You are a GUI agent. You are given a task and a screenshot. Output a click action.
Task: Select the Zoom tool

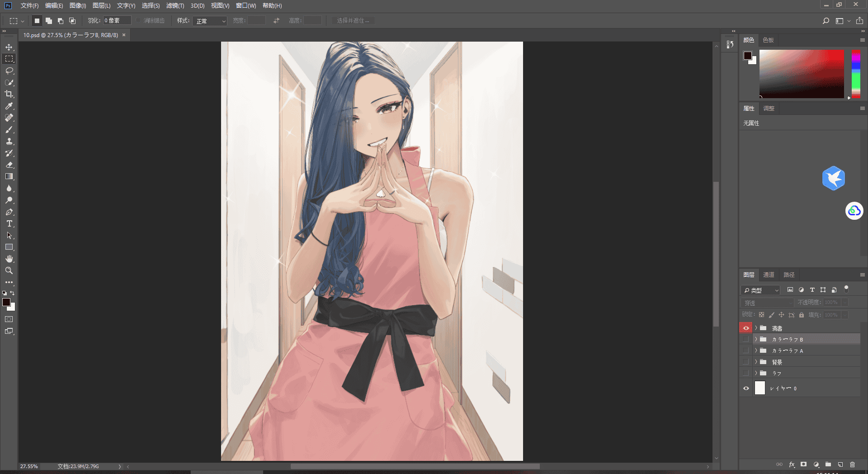9,270
